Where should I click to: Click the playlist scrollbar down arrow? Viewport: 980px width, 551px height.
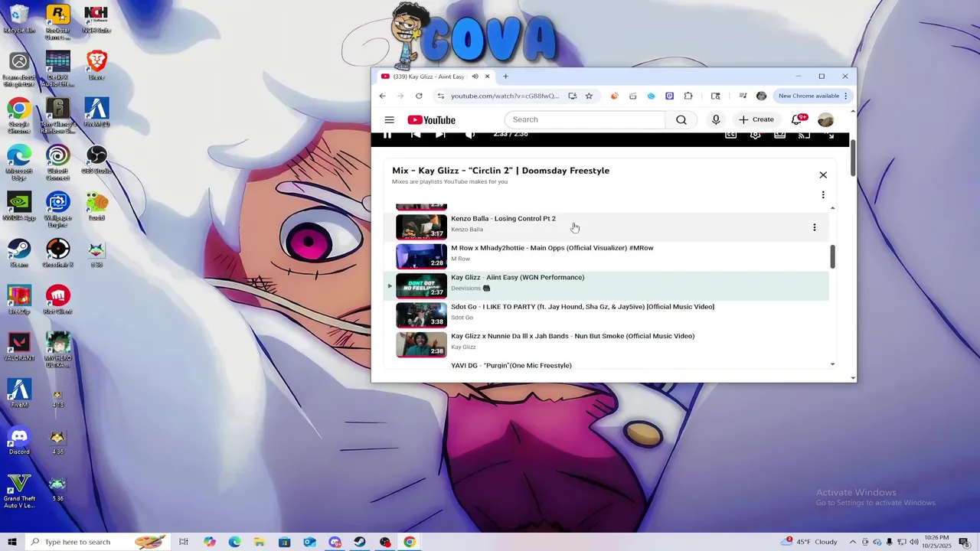pos(832,365)
